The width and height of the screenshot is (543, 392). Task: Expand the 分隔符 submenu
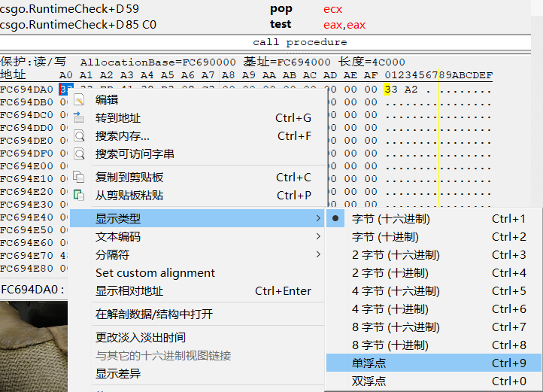click(197, 255)
